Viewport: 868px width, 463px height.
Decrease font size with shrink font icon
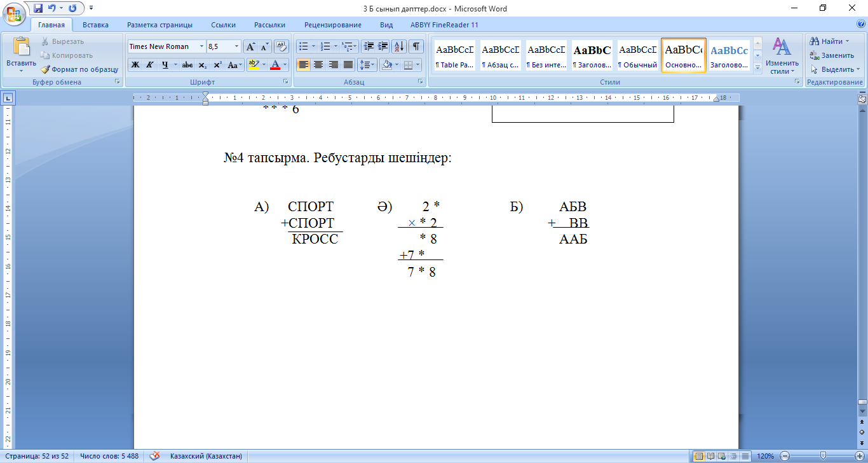click(x=265, y=46)
